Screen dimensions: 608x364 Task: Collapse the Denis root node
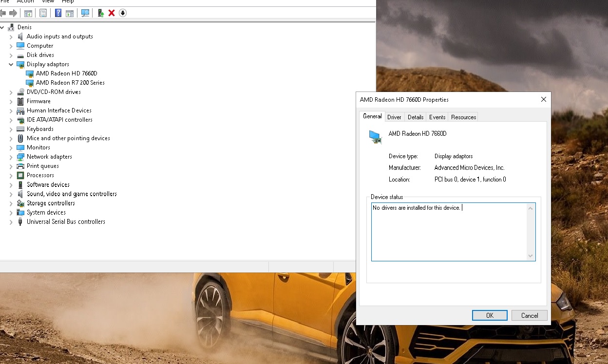click(x=2, y=27)
